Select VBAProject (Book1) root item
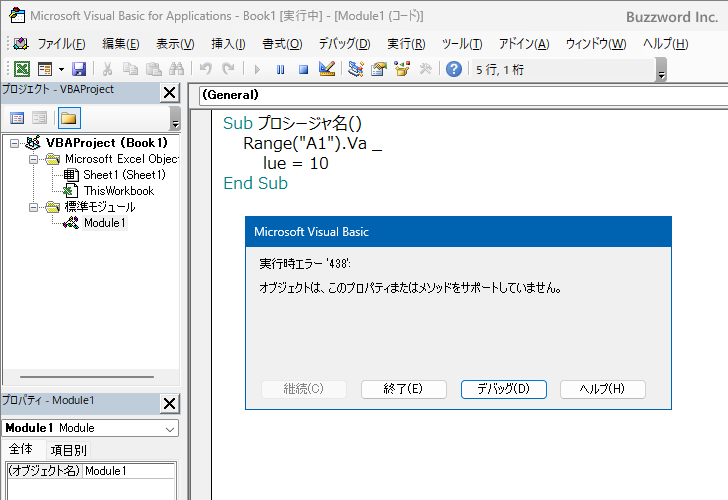This screenshot has width=728, height=500. [x=106, y=143]
